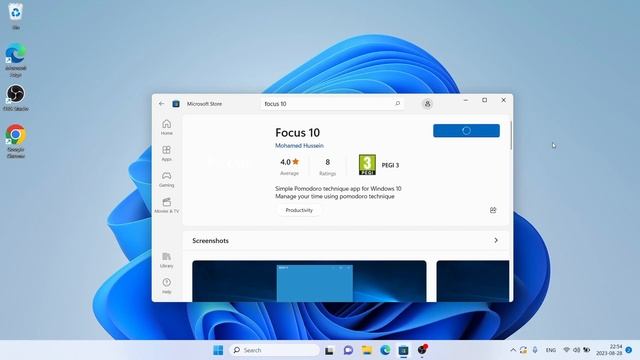Image resolution: width=640 pixels, height=360 pixels.
Task: Click the ENG language indicator
Action: (x=551, y=350)
